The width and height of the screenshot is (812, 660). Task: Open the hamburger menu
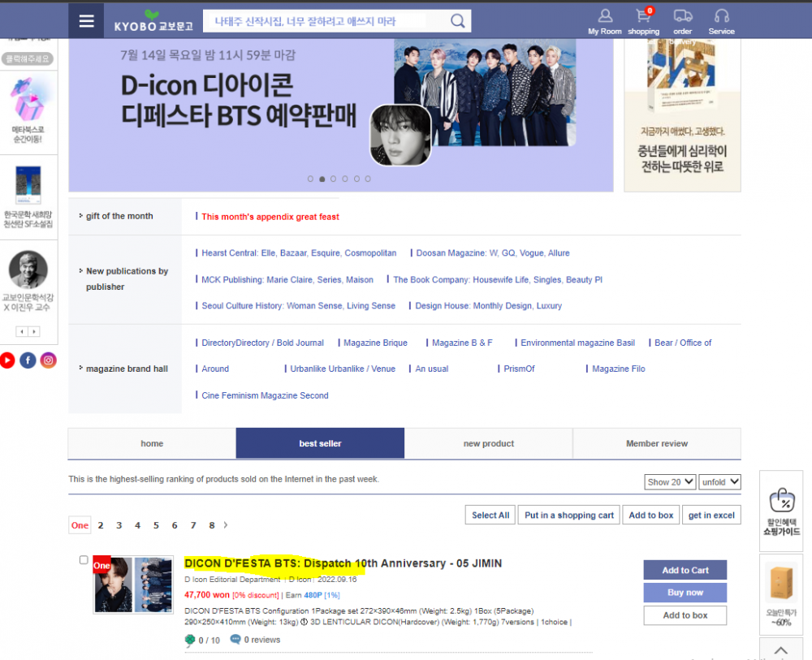[x=86, y=21]
